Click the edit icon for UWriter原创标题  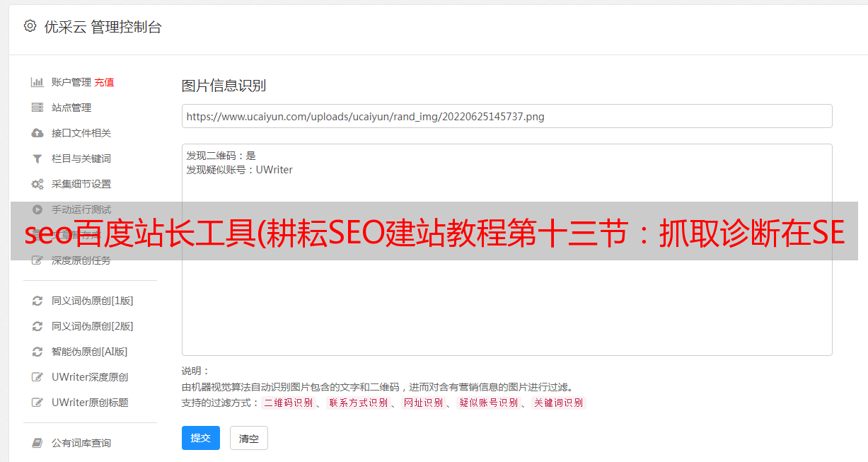37,403
